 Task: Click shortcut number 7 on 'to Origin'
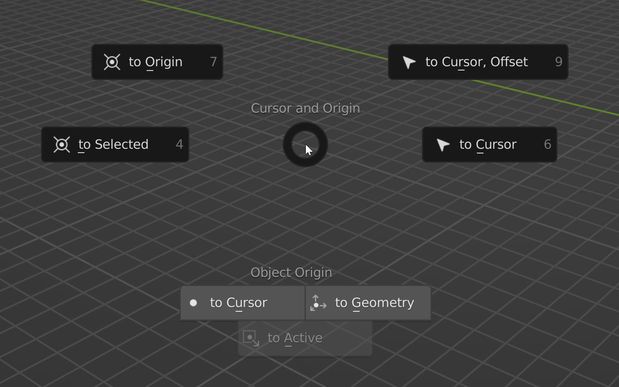pos(213,62)
